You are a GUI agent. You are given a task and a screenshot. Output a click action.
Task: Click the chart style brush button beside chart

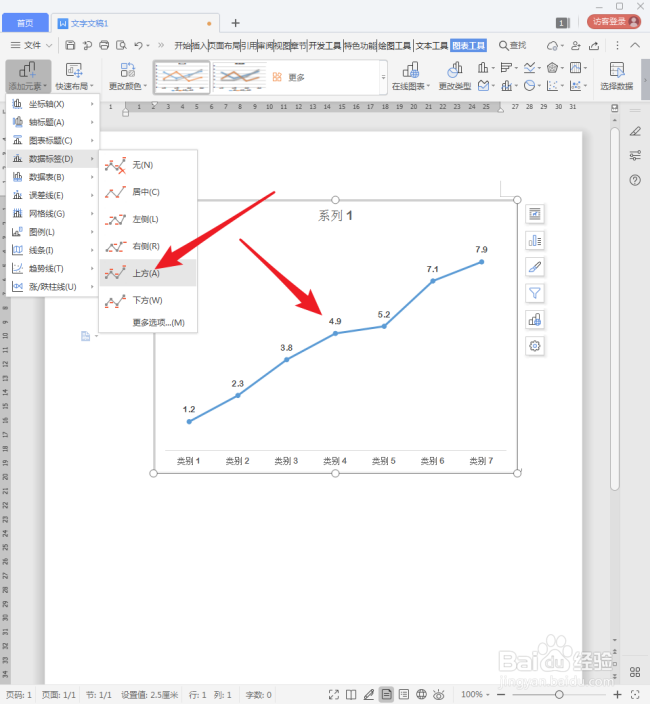click(x=535, y=267)
